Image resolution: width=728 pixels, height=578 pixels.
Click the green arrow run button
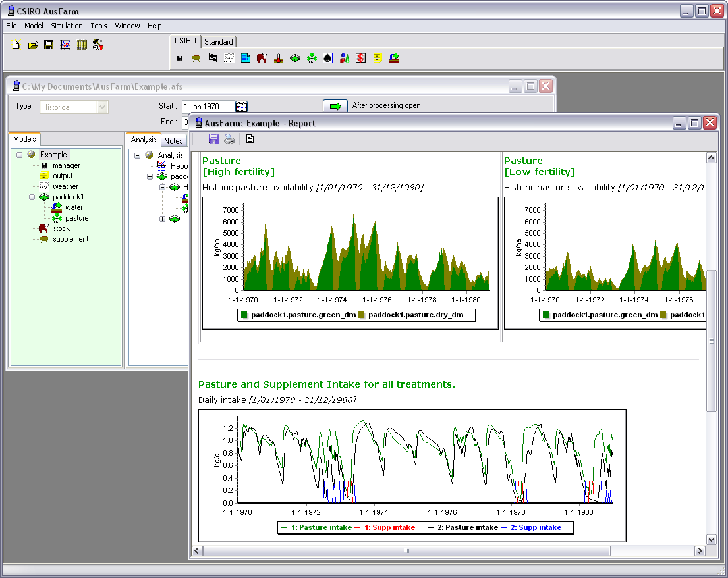335,106
